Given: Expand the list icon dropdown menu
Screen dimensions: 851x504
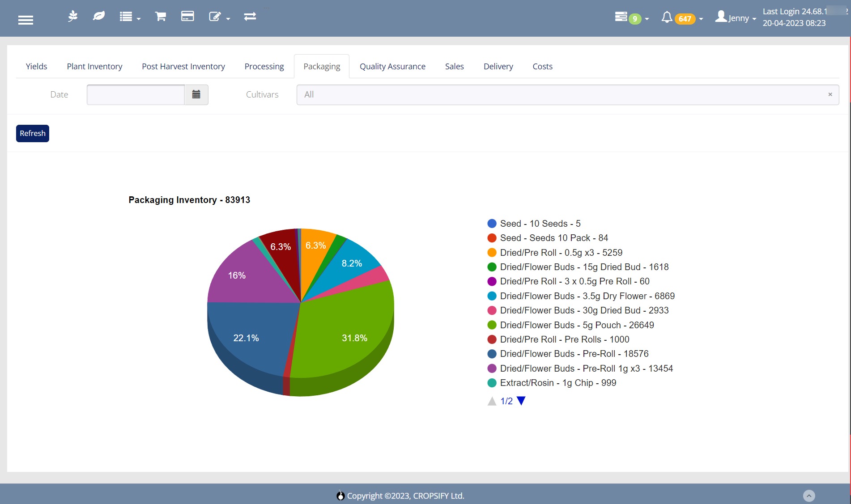Looking at the screenshot, I should pos(130,17).
